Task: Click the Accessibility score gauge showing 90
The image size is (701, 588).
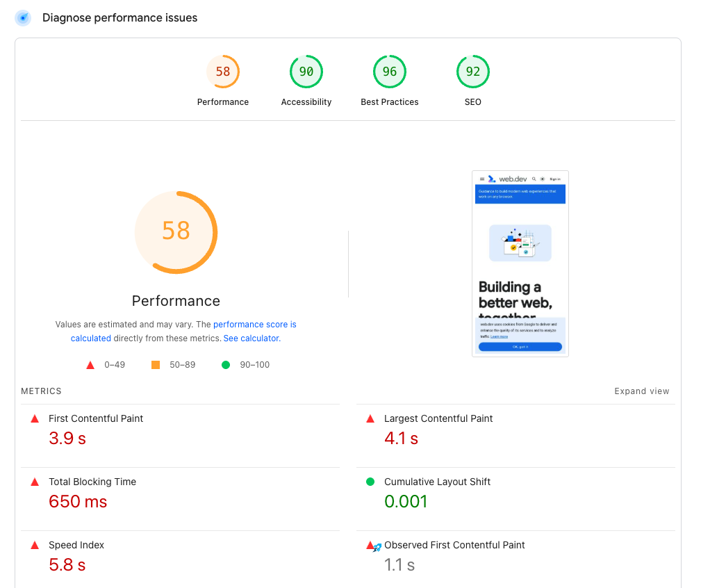Action: pos(306,71)
